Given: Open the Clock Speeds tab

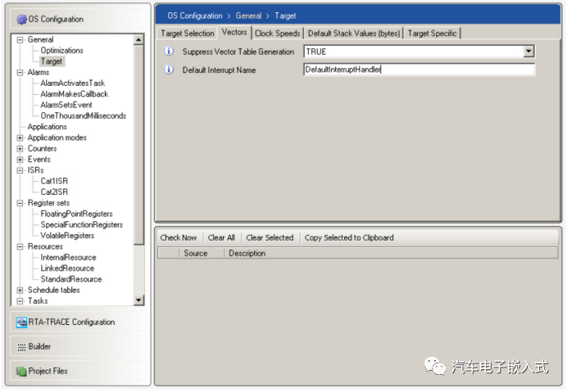Looking at the screenshot, I should (x=277, y=34).
